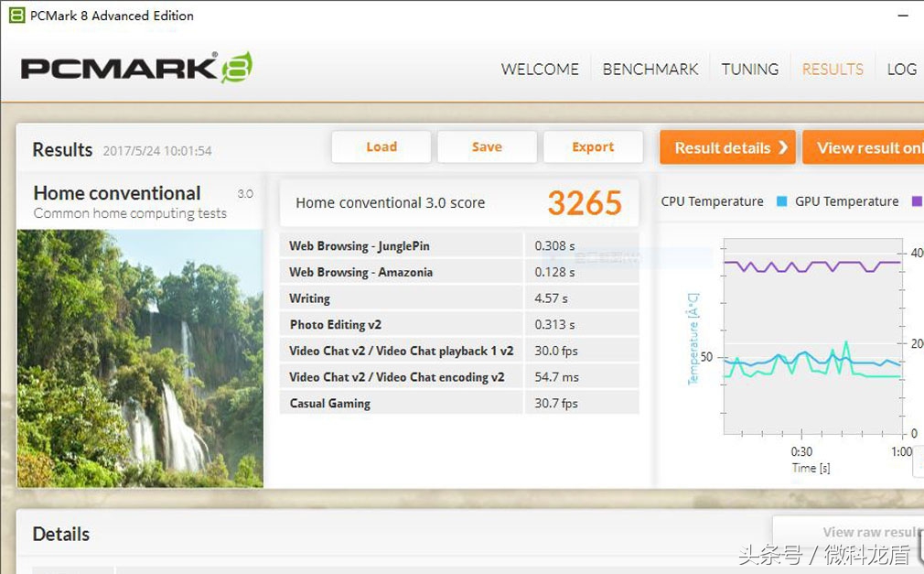Switch to the BENCHMARK tab
924x574 pixels.
[650, 69]
